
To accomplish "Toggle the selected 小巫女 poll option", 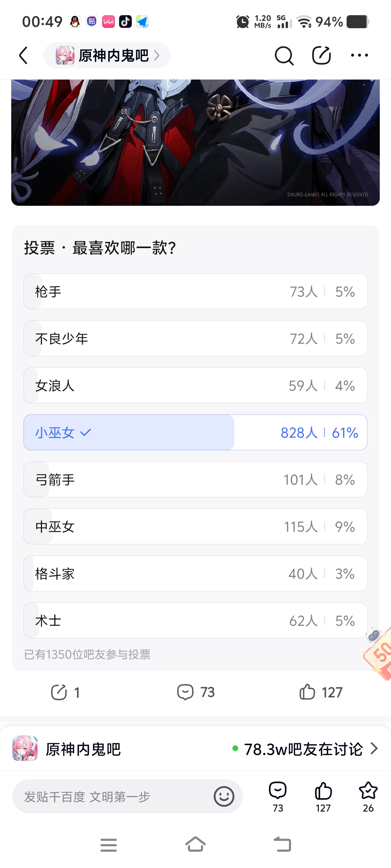I will [x=195, y=433].
